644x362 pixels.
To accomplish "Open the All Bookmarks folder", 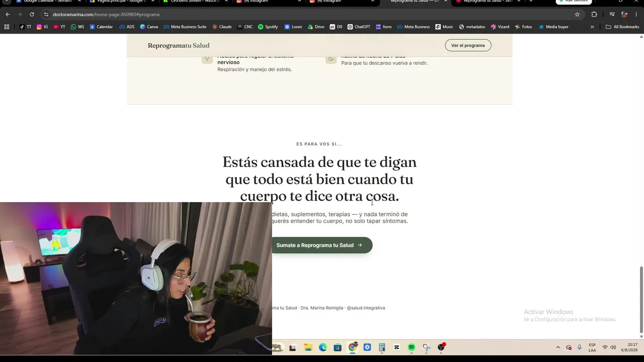I will click(x=622, y=27).
